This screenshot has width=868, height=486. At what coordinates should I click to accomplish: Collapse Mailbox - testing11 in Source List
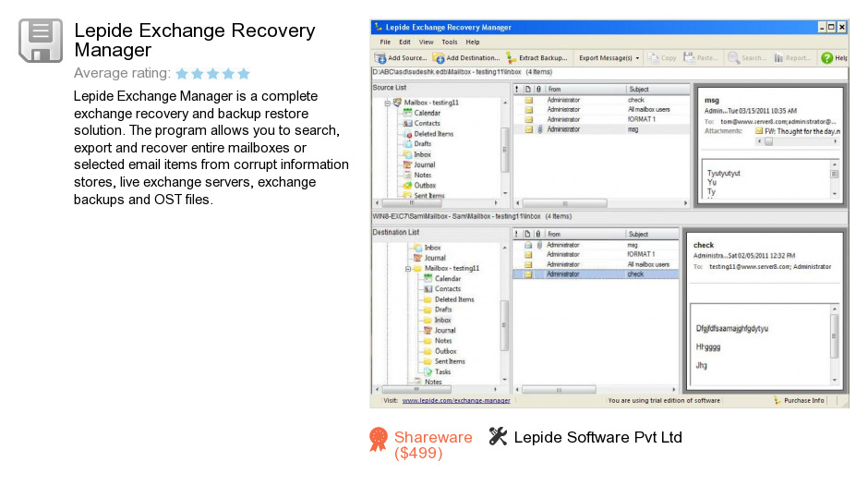[x=387, y=103]
